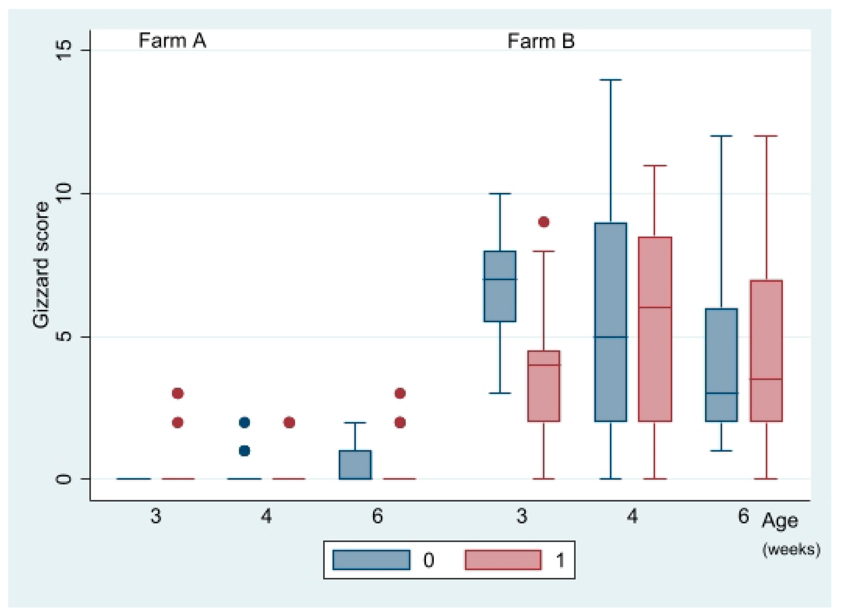Click the Gizzard score y-axis title
This screenshot has width=842, height=616.
point(41,265)
